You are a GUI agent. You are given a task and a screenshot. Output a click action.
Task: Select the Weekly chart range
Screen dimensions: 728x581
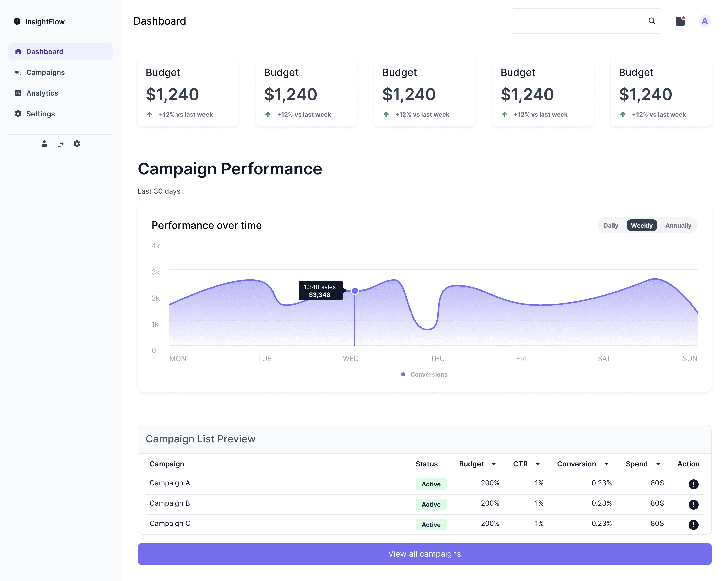[x=641, y=225]
